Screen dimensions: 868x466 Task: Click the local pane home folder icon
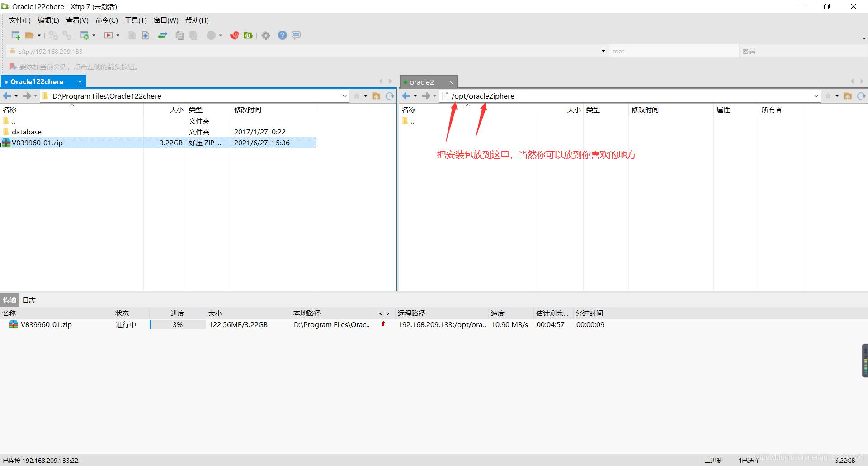coord(376,96)
